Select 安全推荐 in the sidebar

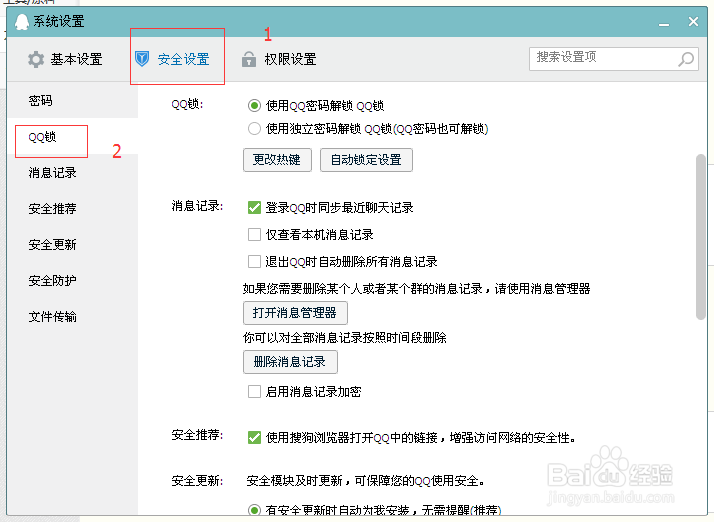72,209
